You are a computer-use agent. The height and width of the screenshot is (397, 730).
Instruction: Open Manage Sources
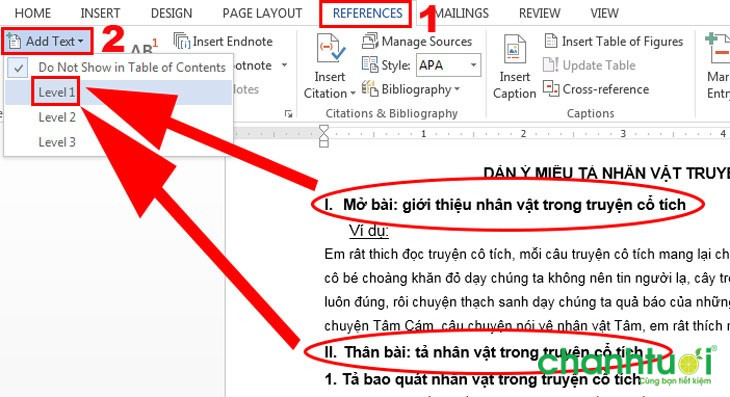pos(417,41)
